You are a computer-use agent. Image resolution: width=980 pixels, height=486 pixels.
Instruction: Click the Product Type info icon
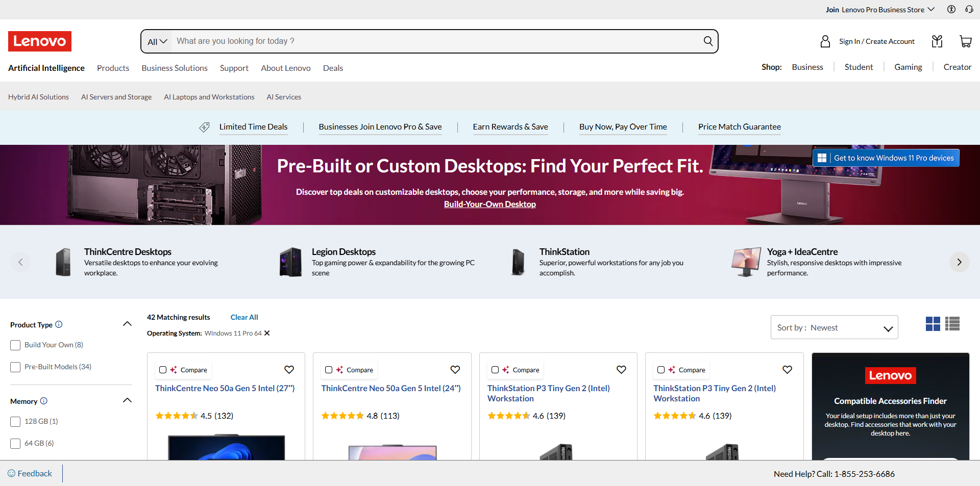pyautogui.click(x=59, y=324)
